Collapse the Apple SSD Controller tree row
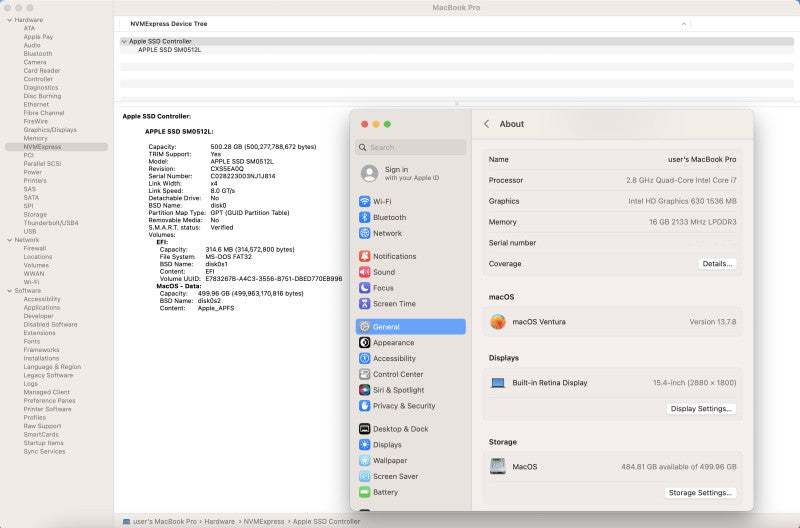Image resolution: width=800 pixels, height=528 pixels. pyautogui.click(x=124, y=41)
